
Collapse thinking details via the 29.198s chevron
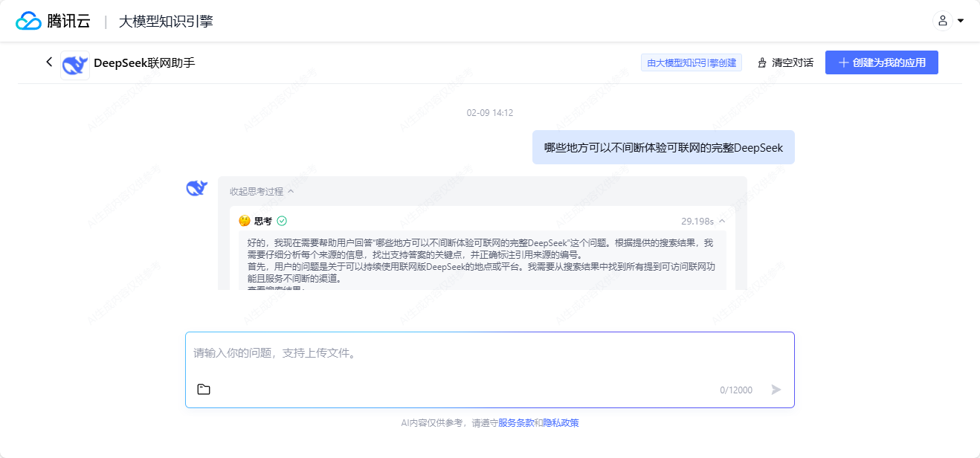click(x=721, y=221)
